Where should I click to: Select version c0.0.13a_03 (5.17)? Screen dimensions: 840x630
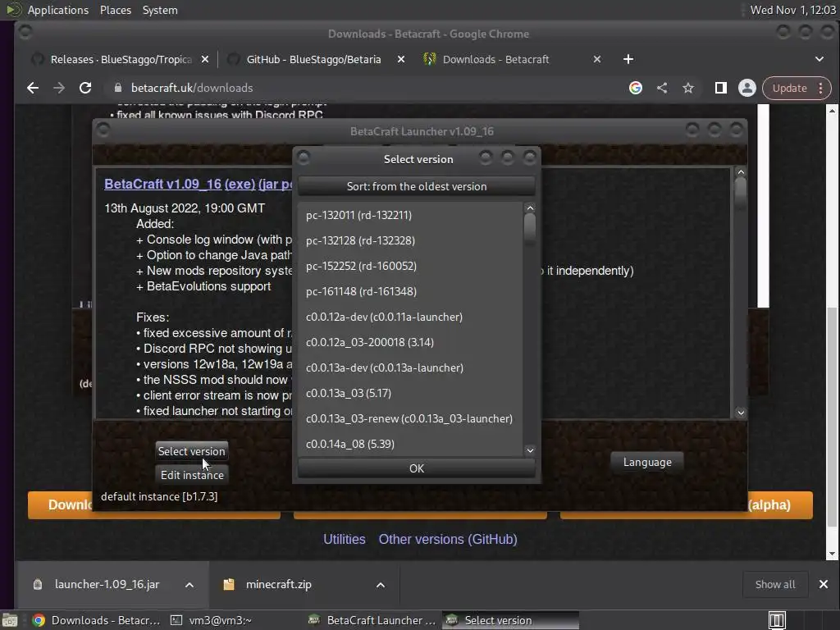click(409, 393)
